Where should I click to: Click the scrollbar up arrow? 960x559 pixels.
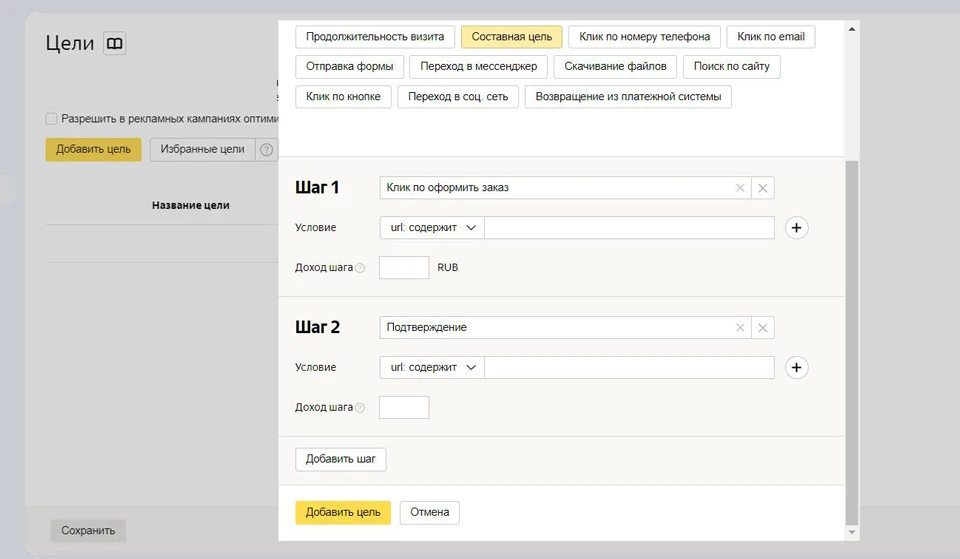pos(852,29)
